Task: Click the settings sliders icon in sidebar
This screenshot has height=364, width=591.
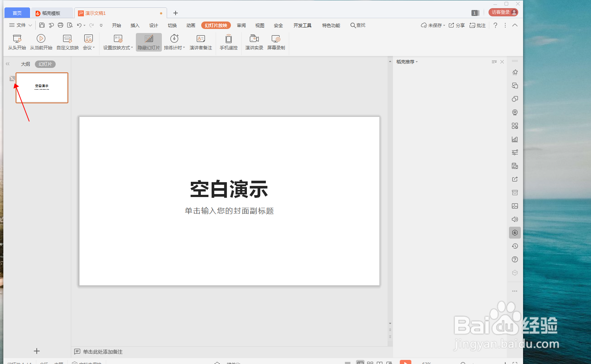Action: click(x=515, y=153)
